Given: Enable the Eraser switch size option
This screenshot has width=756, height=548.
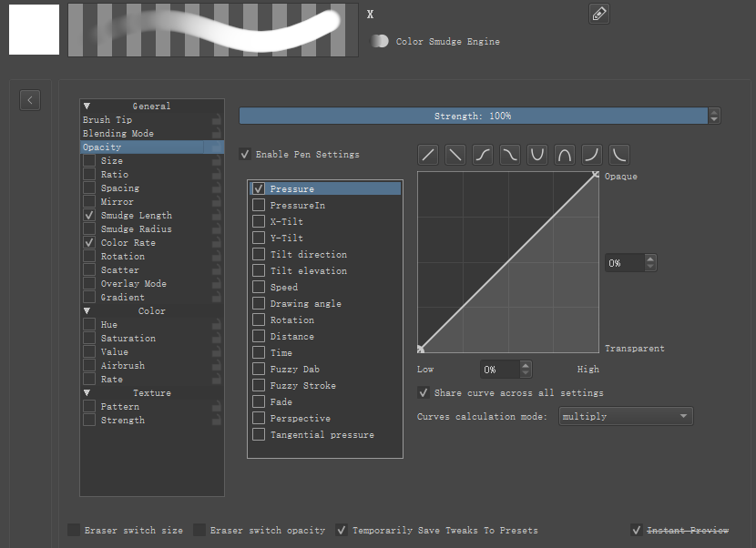Looking at the screenshot, I should click(73, 530).
